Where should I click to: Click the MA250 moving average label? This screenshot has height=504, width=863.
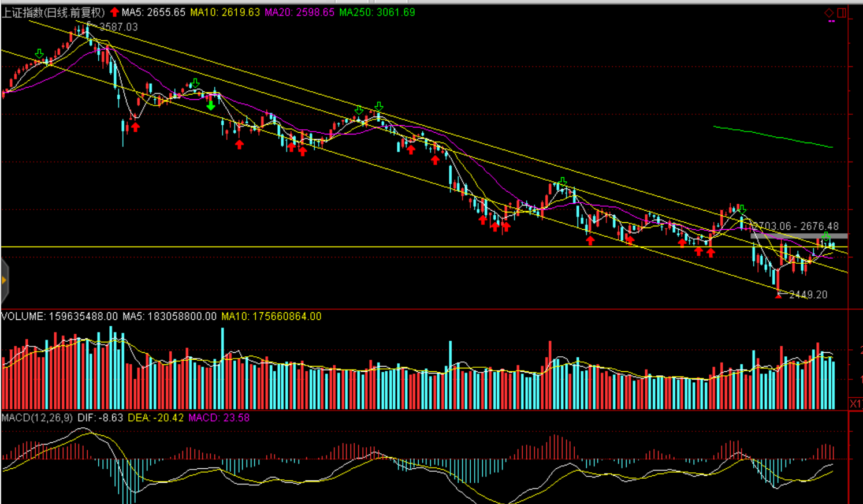pyautogui.click(x=377, y=12)
